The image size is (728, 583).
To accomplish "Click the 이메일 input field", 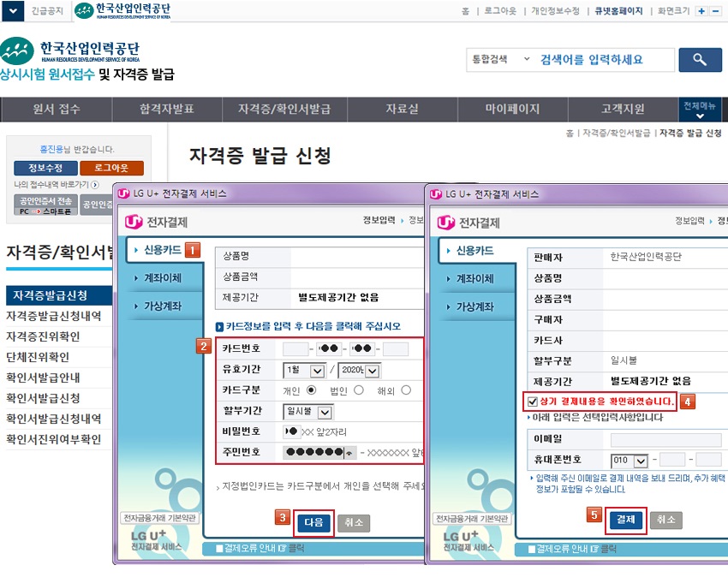I will click(666, 439).
